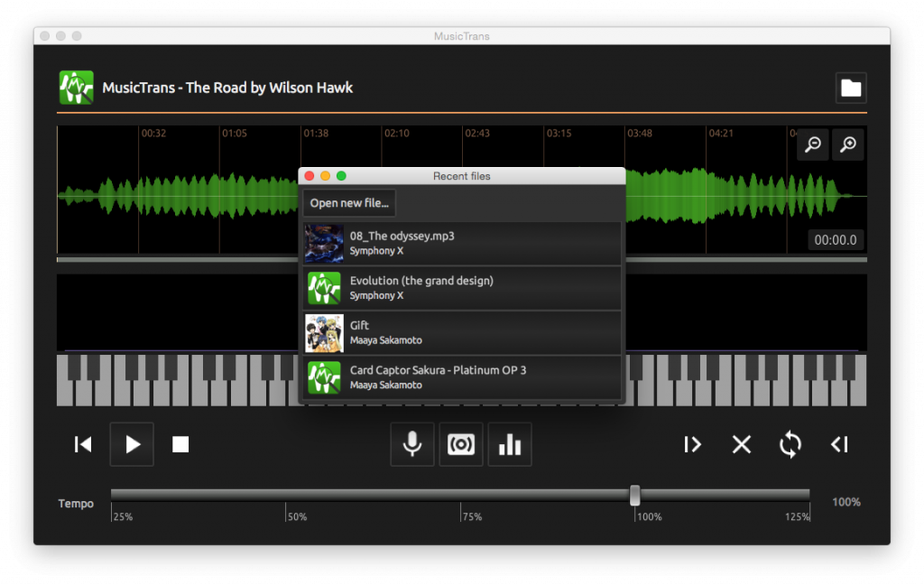The image size is (924, 585).
Task: Skip back to the start of the track
Action: [x=83, y=444]
